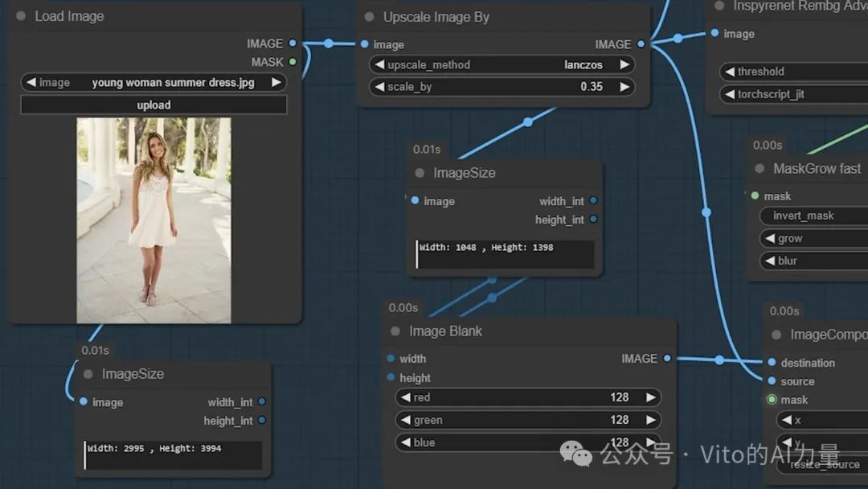868x489 pixels.
Task: Collapse the ImageCompo node via its title dot
Action: (776, 335)
